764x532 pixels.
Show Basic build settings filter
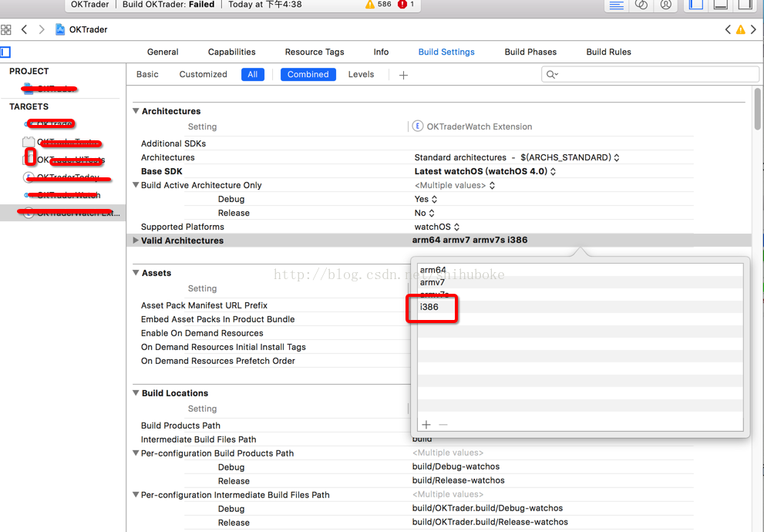[x=147, y=75]
